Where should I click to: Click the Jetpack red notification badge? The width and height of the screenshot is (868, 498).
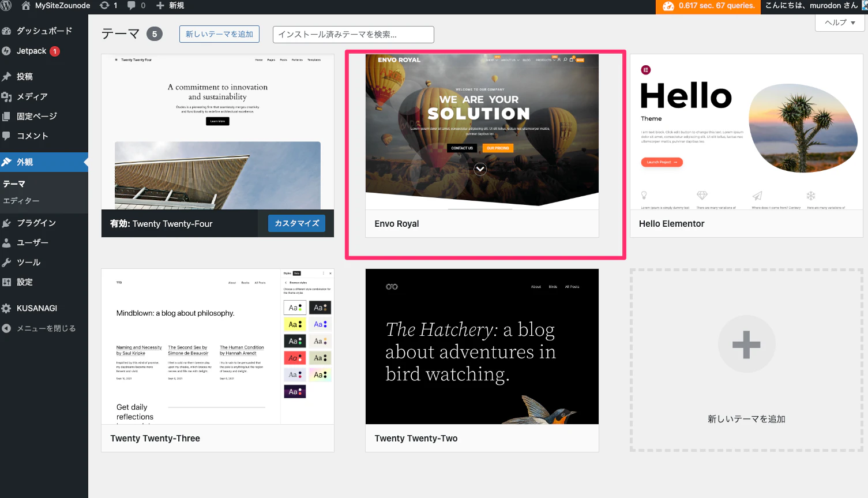55,51
